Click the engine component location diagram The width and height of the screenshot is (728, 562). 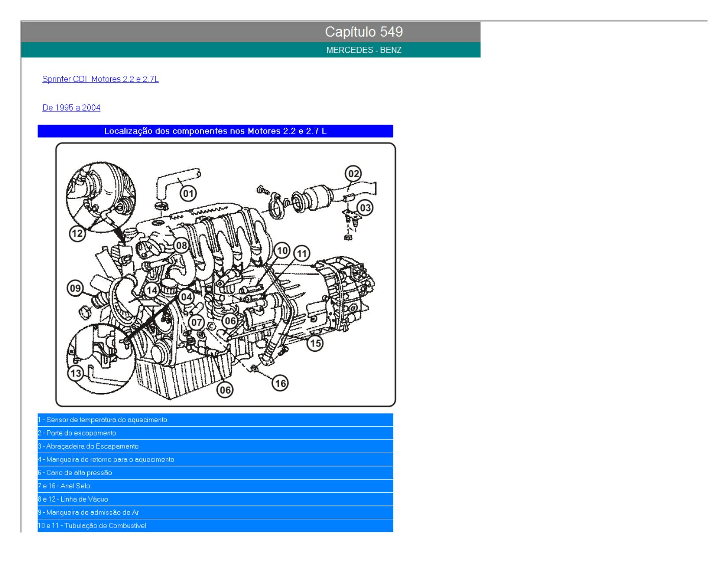pos(225,274)
